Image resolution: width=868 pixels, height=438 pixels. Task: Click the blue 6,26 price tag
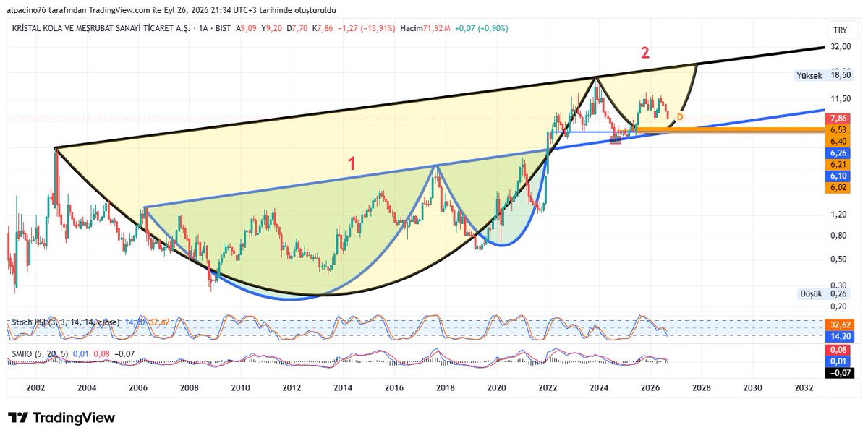(839, 153)
